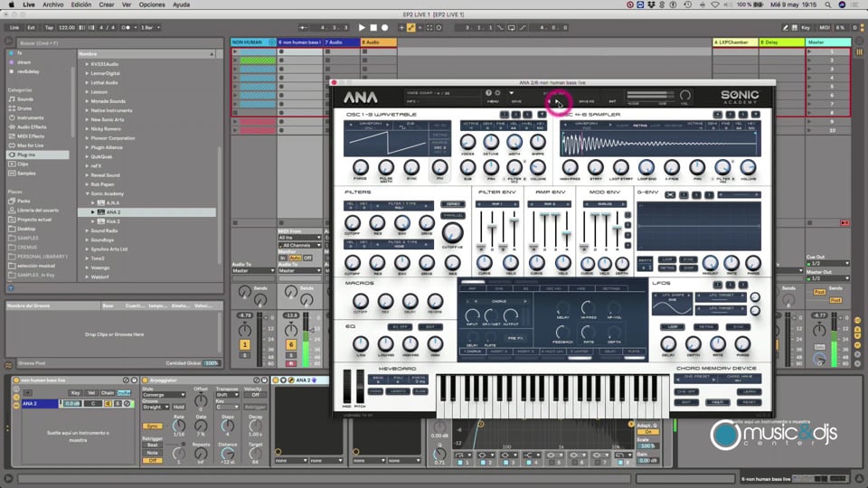Select MIDI Effects category in browser
The image size is (868, 488).
31,136
